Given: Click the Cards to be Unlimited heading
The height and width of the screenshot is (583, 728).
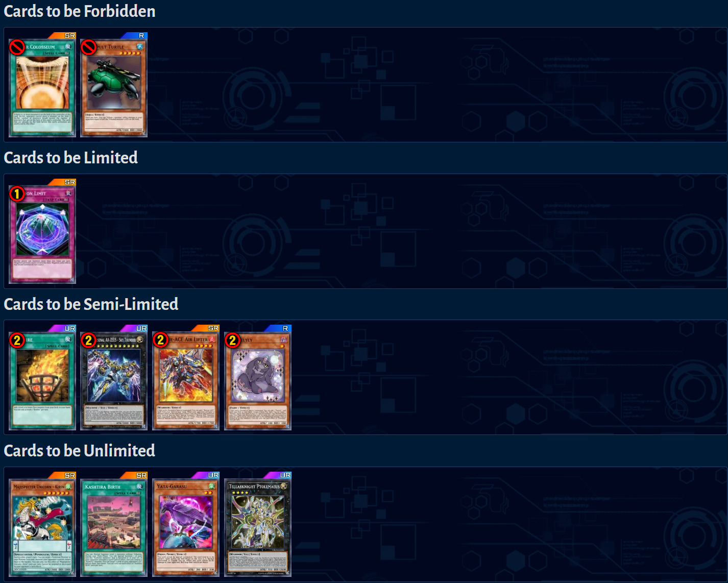Looking at the screenshot, I should (x=80, y=451).
